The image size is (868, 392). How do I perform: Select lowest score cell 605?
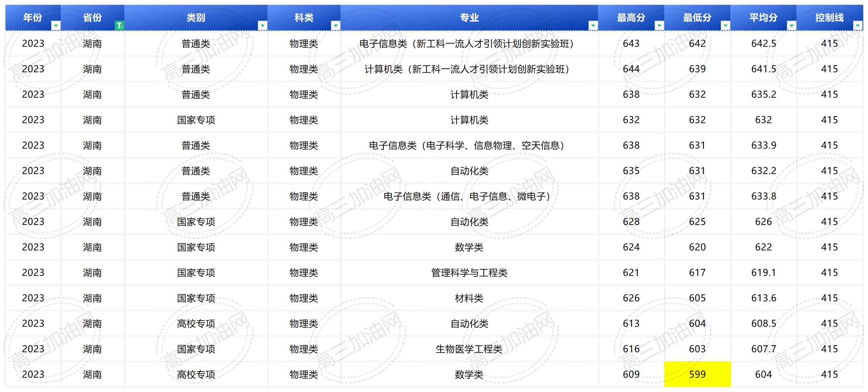(697, 298)
